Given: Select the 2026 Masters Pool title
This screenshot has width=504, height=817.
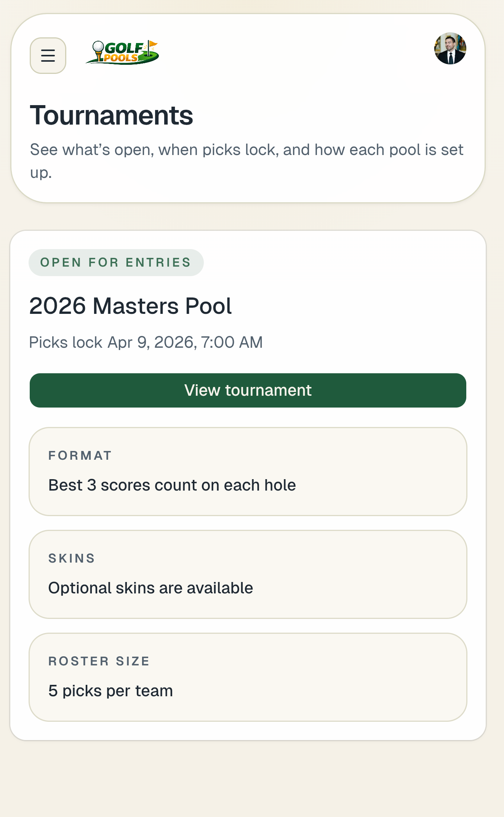Looking at the screenshot, I should pos(131,306).
